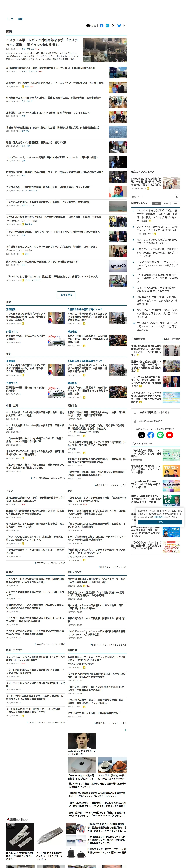Expand 朝鮮半島のニュースをもっと見る
Screen dimensions: 186x868
coord(110,485)
